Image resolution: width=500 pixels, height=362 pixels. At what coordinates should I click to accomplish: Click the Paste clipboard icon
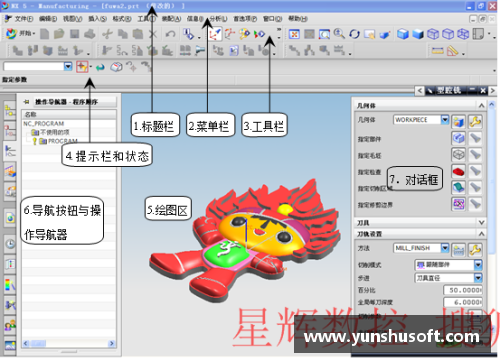[138, 34]
